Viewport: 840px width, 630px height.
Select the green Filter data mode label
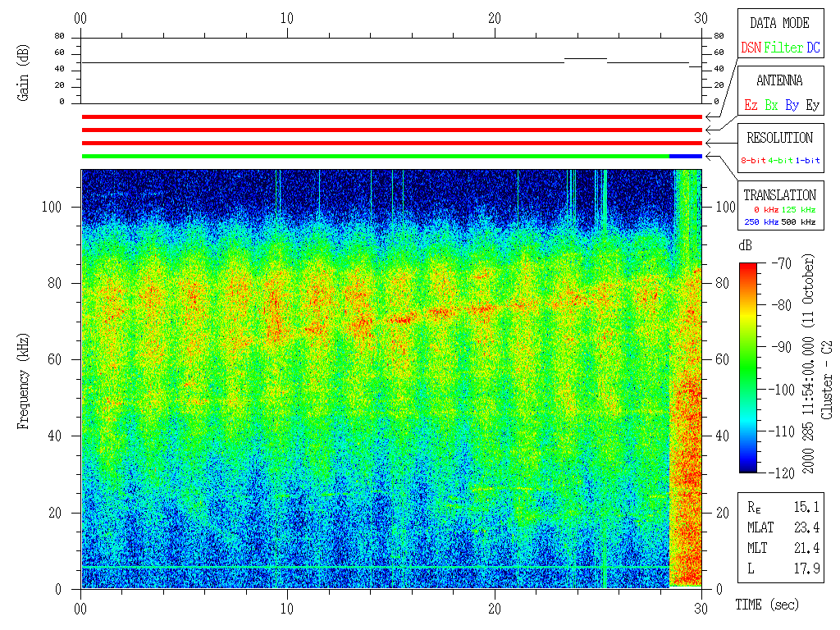[783, 48]
